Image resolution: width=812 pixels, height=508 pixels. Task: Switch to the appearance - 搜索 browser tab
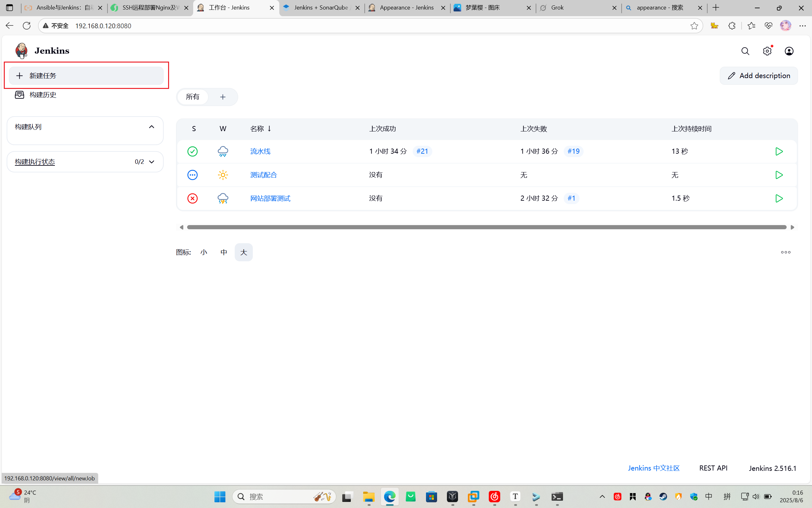(x=664, y=8)
